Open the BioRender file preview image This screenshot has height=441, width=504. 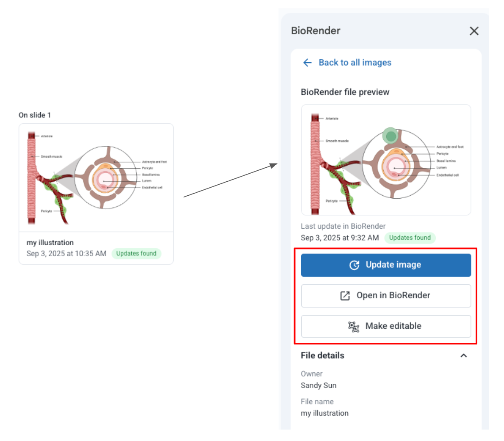click(386, 160)
